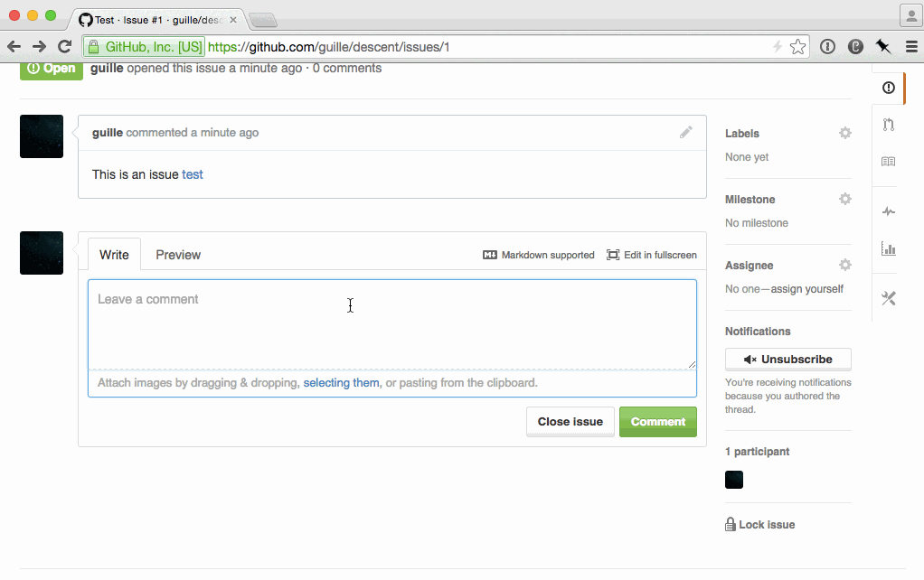
Task: Open the Graphs bar-chart icon
Action: pos(887,248)
